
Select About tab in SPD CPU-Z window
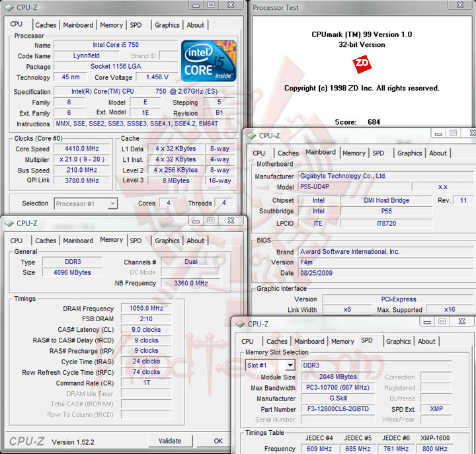426,342
